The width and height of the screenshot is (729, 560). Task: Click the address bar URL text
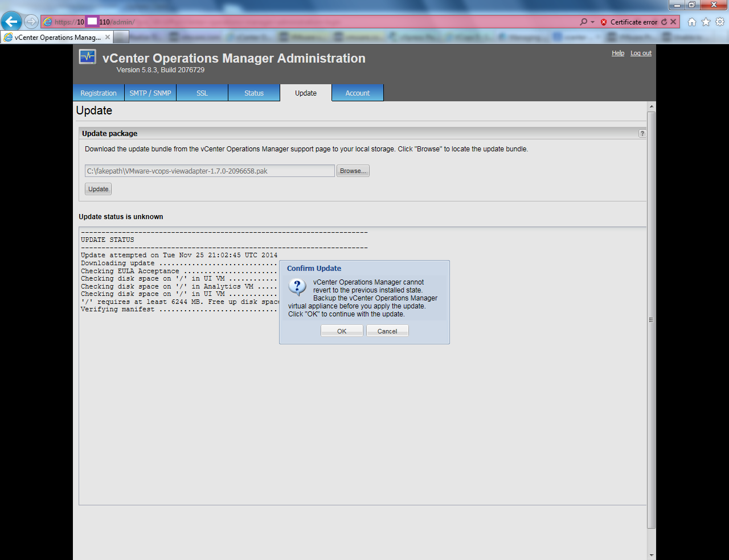click(95, 22)
